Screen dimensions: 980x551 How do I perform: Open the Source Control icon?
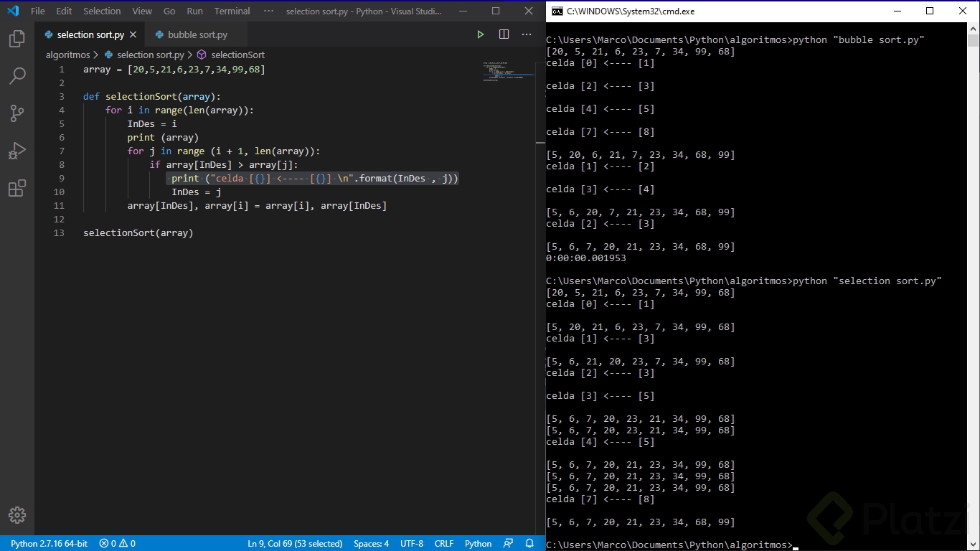pyautogui.click(x=17, y=113)
